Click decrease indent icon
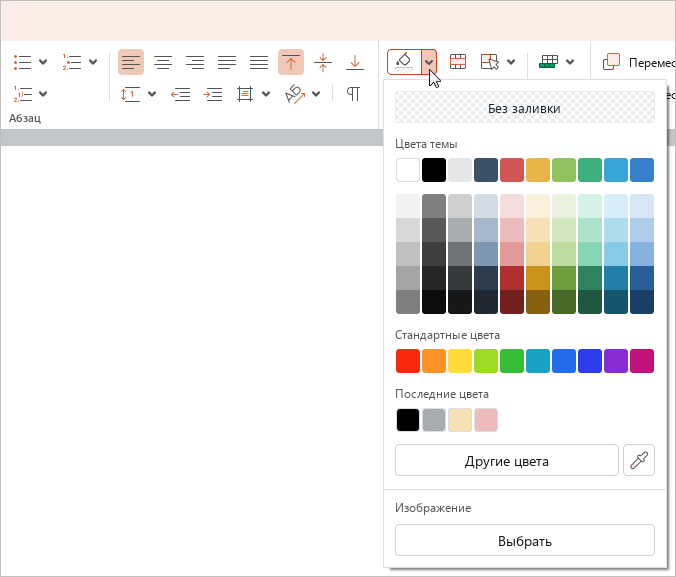Image resolution: width=676 pixels, height=577 pixels. (180, 94)
